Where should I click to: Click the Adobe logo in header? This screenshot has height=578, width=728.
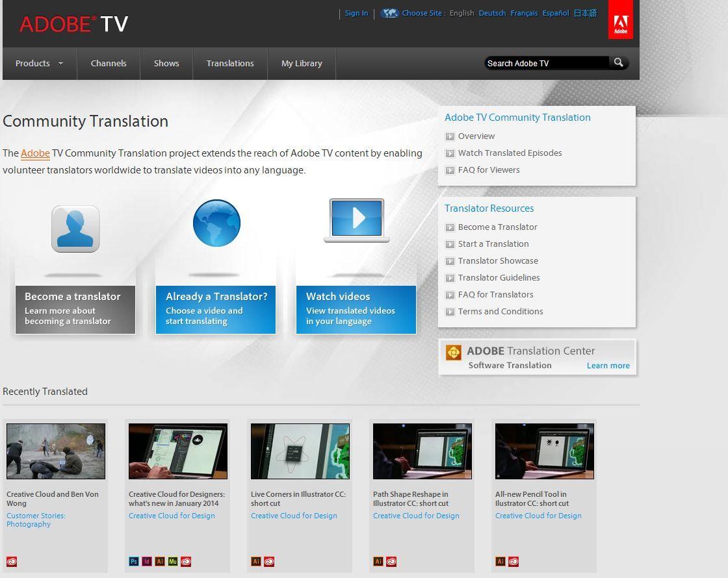pos(620,20)
